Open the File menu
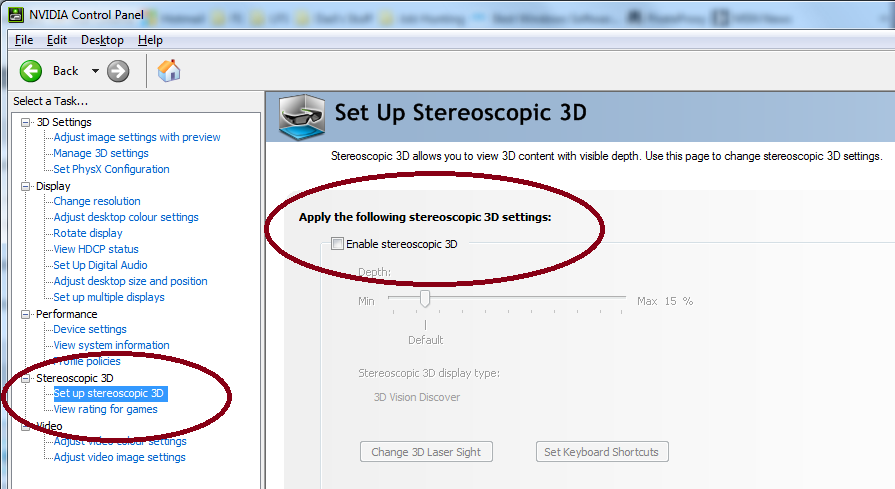 coord(24,40)
